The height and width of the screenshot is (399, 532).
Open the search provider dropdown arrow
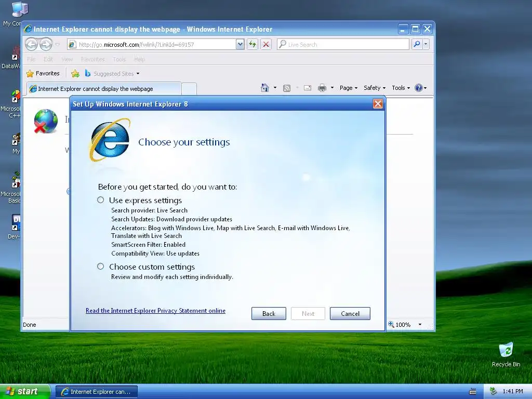tap(426, 44)
